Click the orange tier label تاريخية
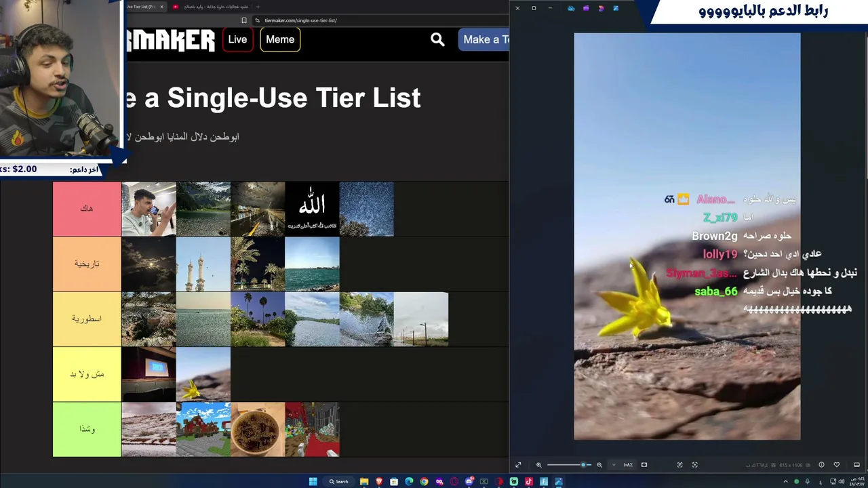 (x=87, y=264)
